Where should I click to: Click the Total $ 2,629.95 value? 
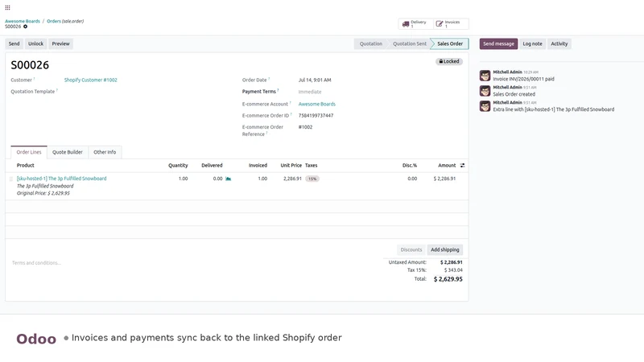[448, 279]
